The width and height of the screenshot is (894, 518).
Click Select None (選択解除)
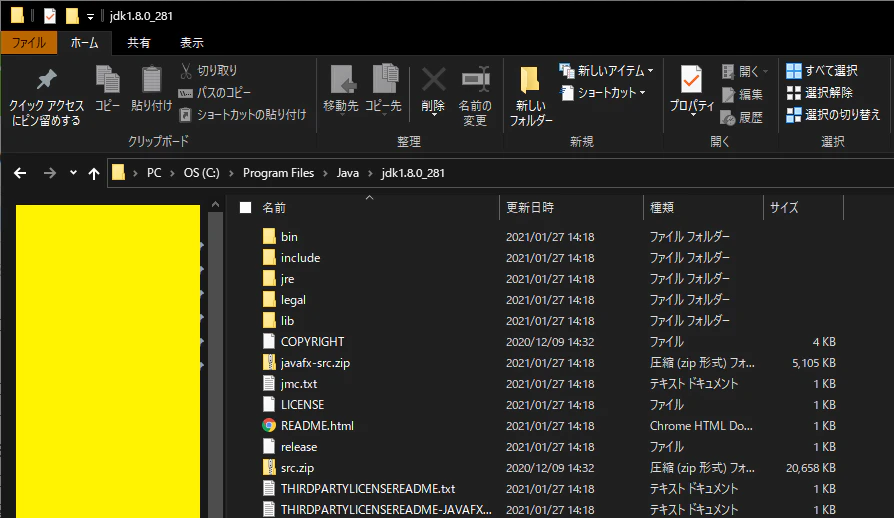coord(820,93)
